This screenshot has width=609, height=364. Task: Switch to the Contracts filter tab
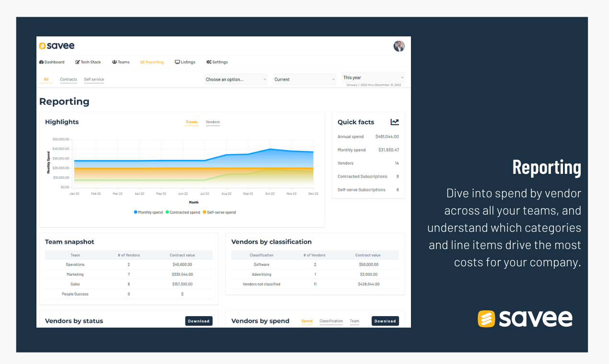69,80
